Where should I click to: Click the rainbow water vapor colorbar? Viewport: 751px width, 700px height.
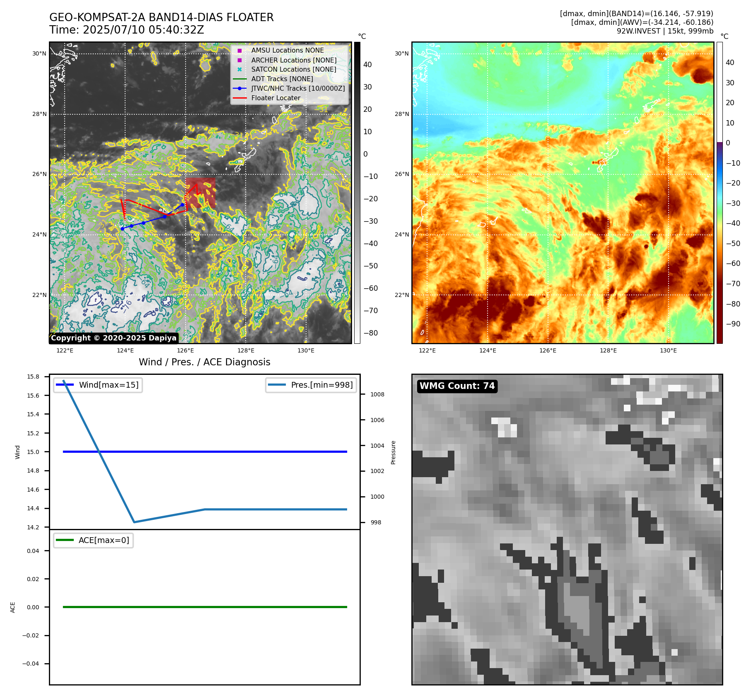pyautogui.click(x=720, y=193)
